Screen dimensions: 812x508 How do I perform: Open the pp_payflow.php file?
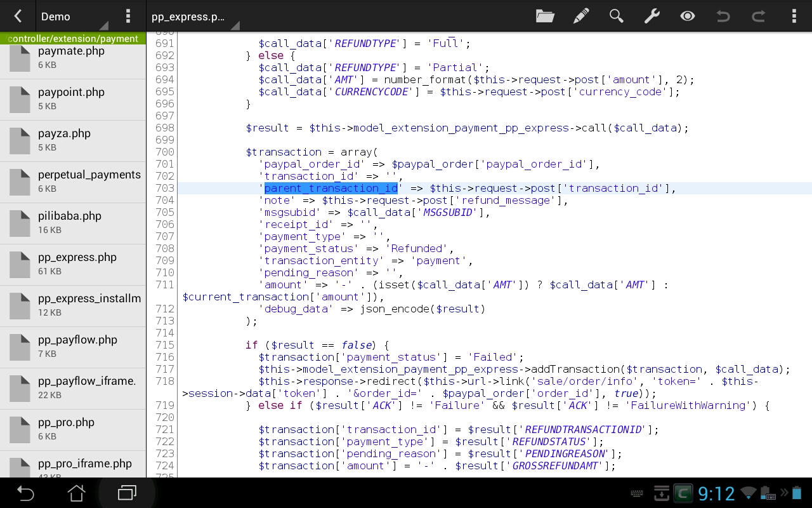[73, 347]
